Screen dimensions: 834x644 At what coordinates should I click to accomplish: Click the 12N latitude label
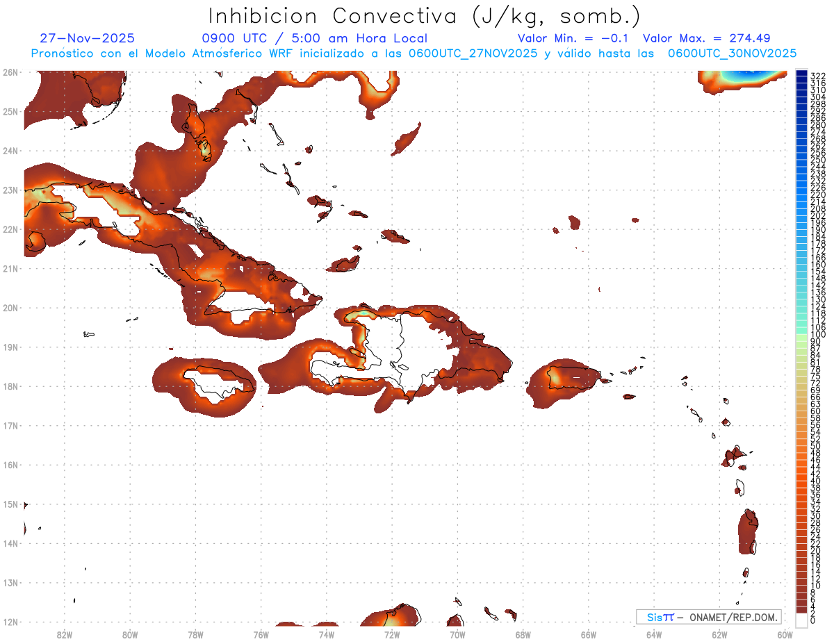click(x=10, y=622)
